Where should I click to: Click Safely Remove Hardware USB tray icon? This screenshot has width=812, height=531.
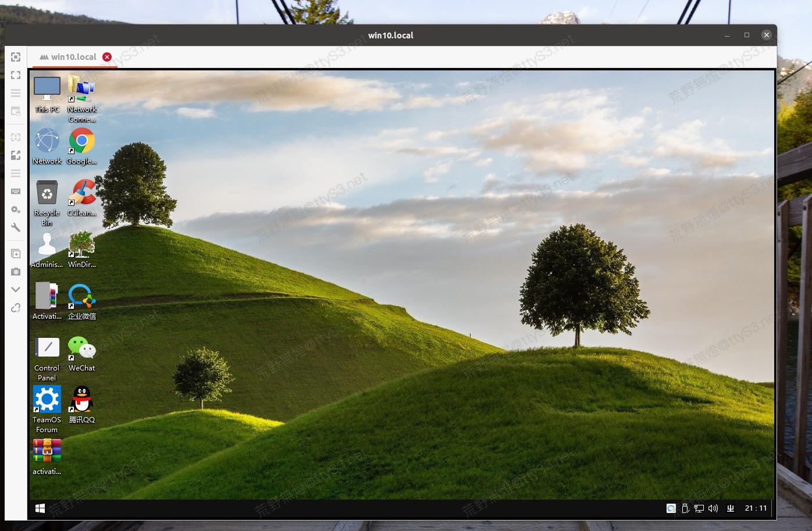point(685,508)
